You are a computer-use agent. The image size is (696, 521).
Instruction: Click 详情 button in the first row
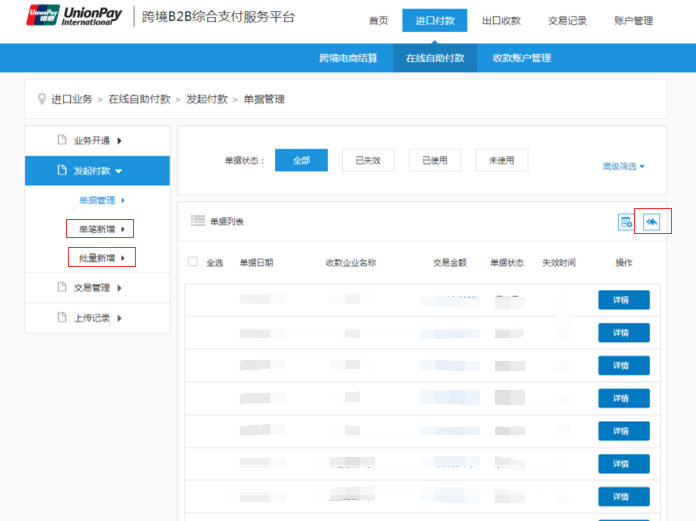click(x=623, y=300)
